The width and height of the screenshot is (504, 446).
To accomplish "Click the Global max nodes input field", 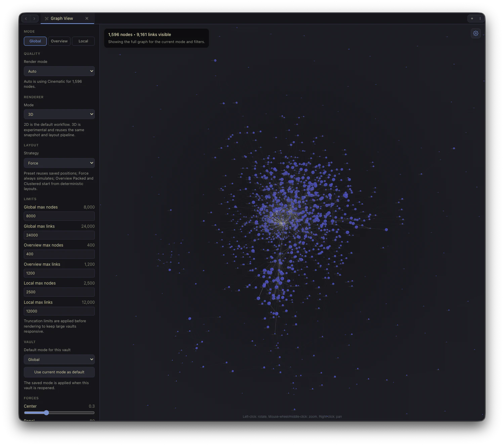I will click(59, 216).
